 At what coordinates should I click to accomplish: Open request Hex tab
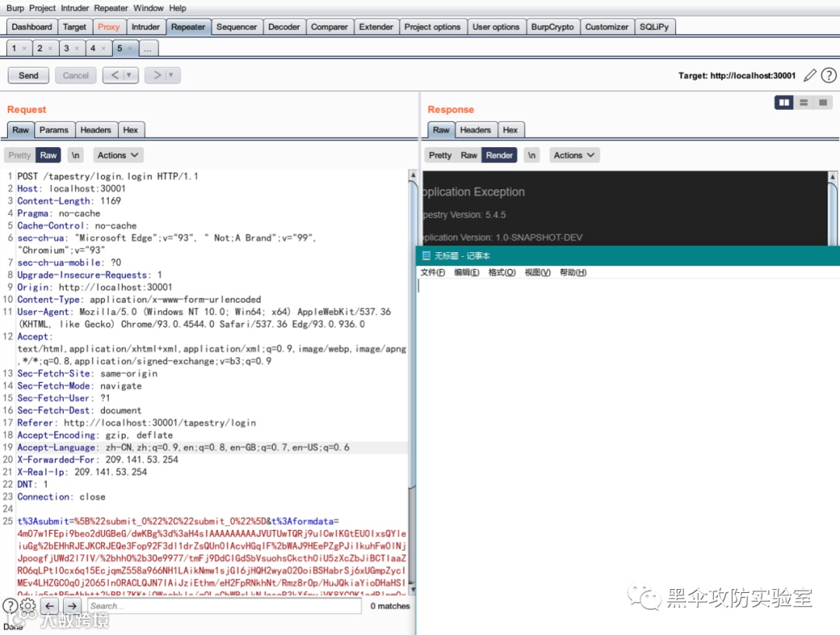pyautogui.click(x=131, y=130)
